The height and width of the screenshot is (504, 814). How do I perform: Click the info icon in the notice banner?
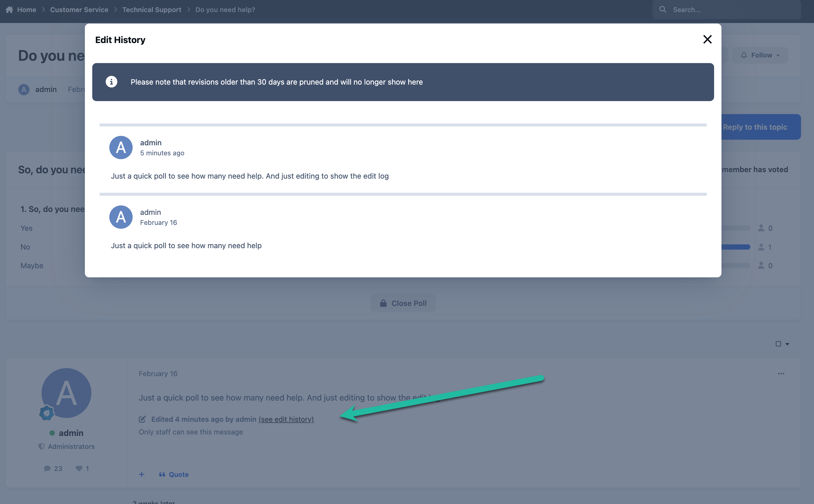111,82
